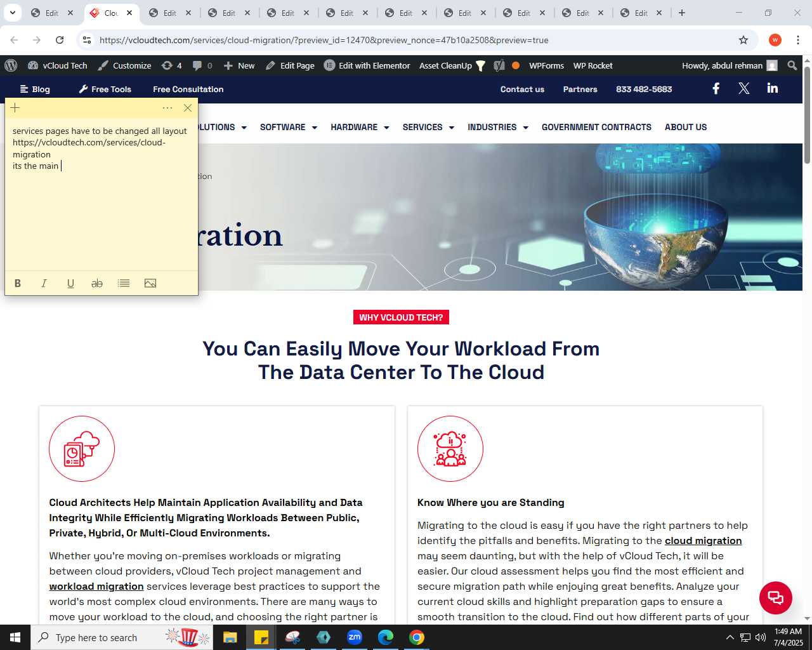812x650 pixels.
Task: Open Google Chrome from the taskbar
Action: (x=417, y=637)
